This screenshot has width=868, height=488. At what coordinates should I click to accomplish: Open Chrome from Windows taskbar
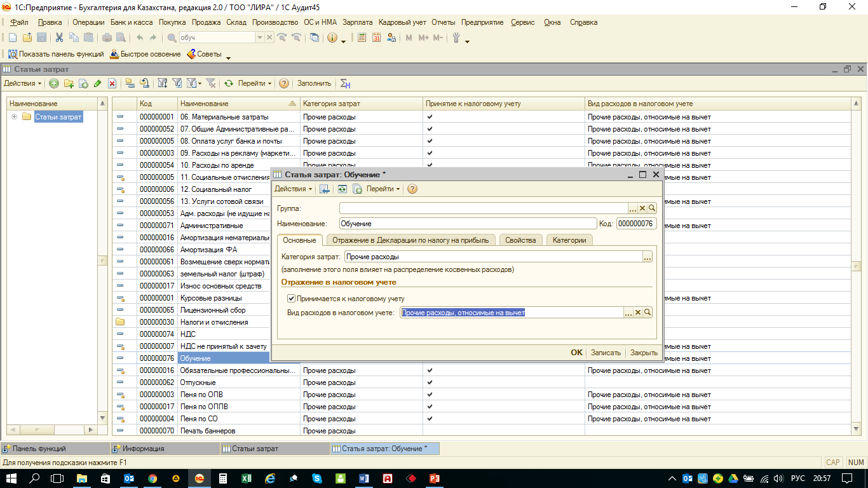tap(153, 478)
